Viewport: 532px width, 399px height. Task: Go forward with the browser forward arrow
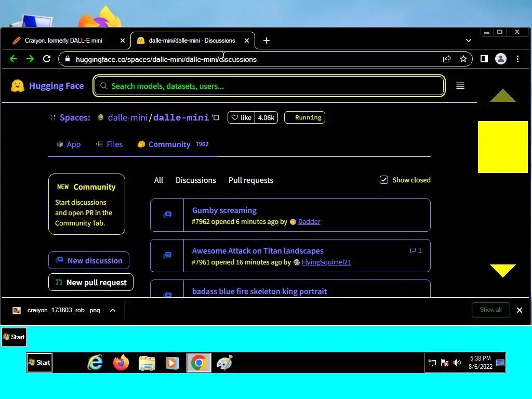pyautogui.click(x=30, y=59)
